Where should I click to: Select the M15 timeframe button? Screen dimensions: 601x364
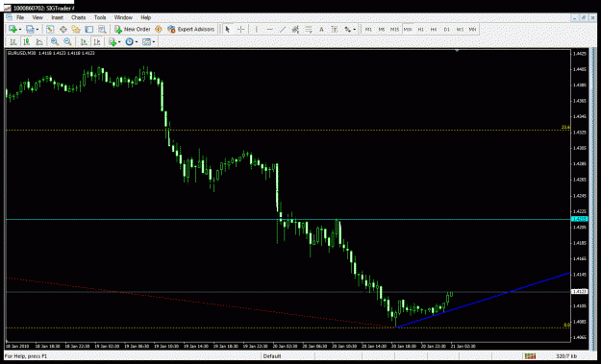pos(394,29)
